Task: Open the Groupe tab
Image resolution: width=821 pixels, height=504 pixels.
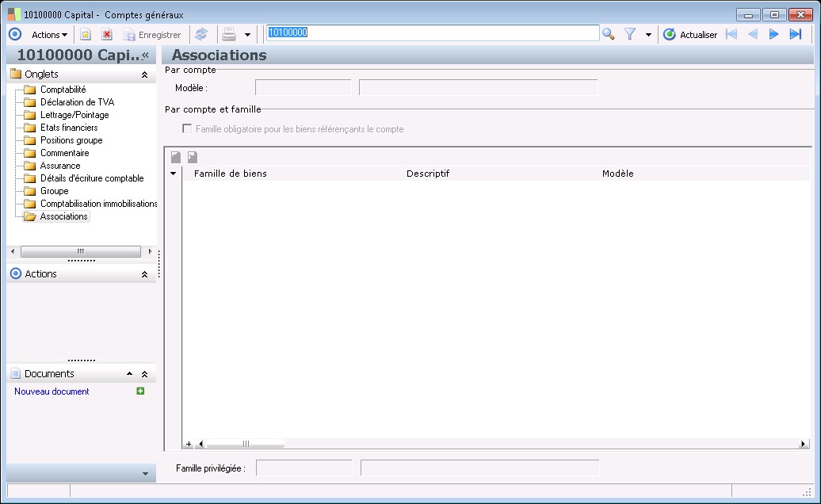Action: [54, 191]
